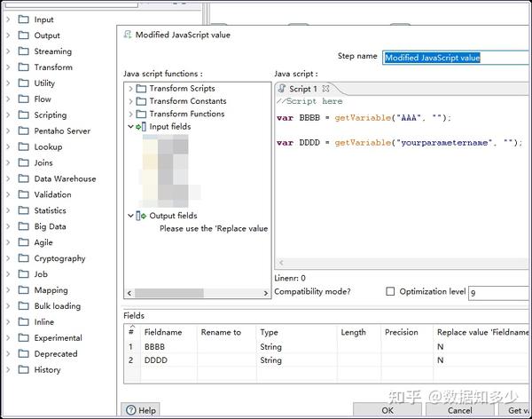Screen dimensions: 532x419
Task: Expand Transform Scripts in functions tree
Action: [x=130, y=89]
